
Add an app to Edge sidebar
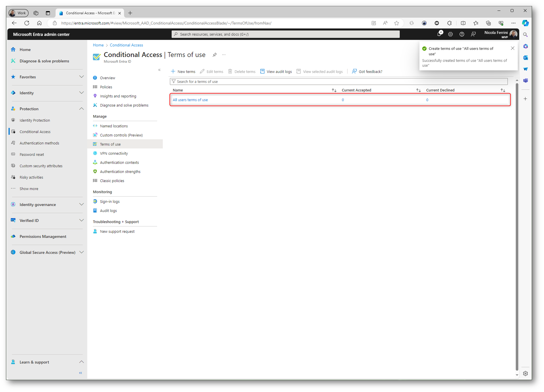pyautogui.click(x=525, y=99)
